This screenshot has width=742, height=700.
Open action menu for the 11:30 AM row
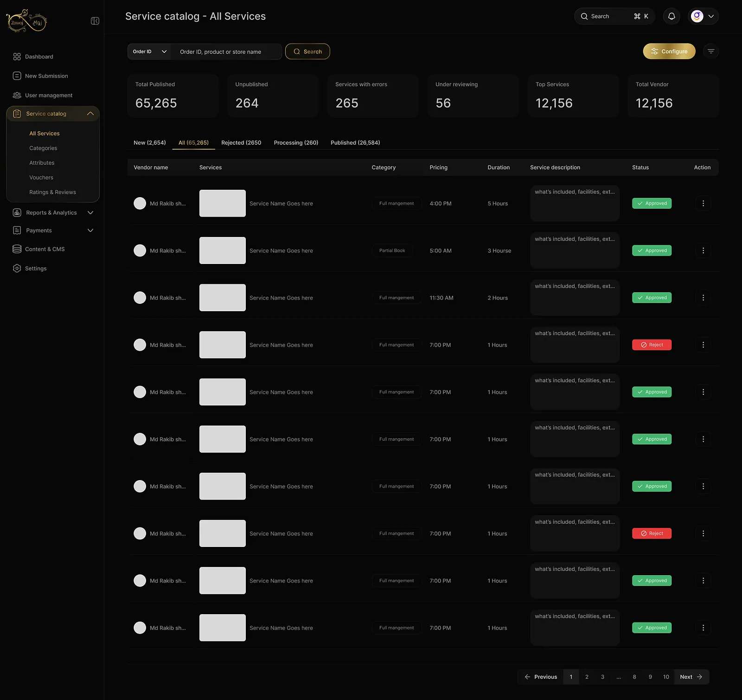pyautogui.click(x=703, y=298)
